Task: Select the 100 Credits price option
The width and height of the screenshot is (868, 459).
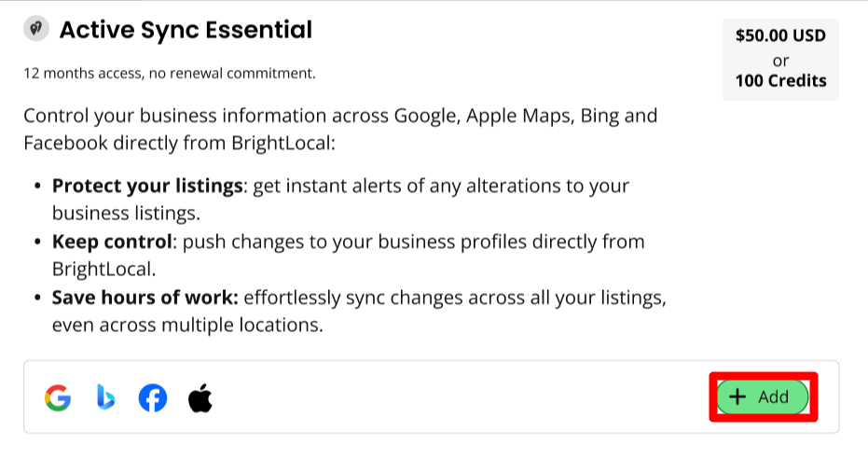Action: point(780,81)
